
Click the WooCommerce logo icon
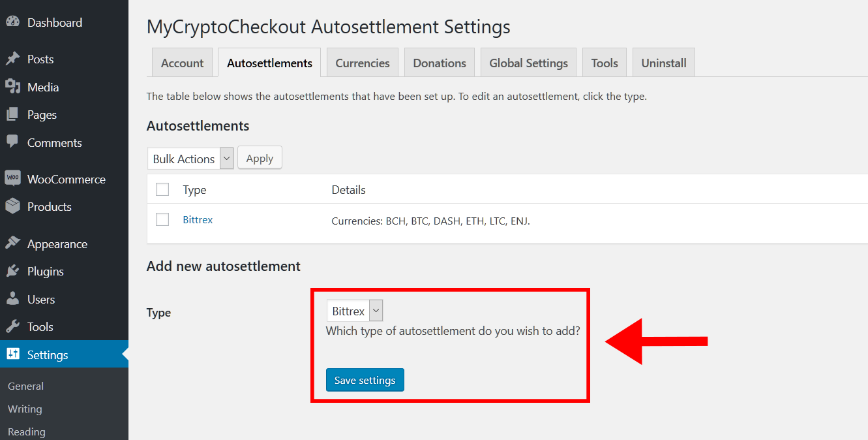coord(12,178)
